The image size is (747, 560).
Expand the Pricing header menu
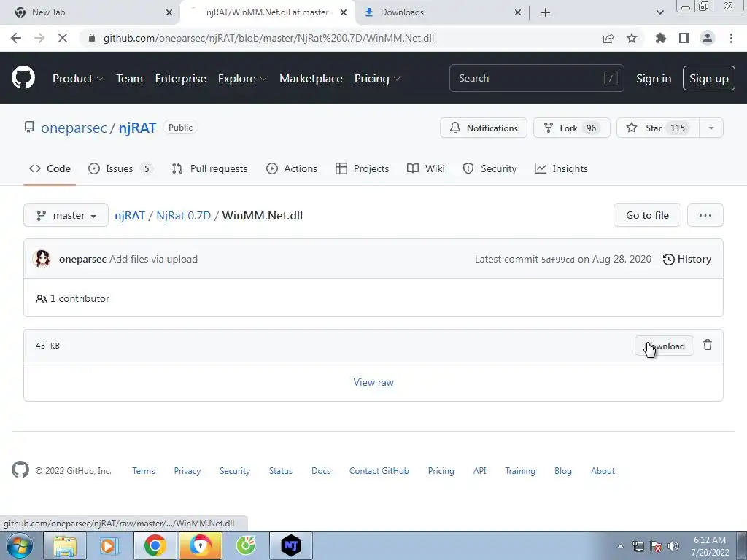[x=377, y=79]
